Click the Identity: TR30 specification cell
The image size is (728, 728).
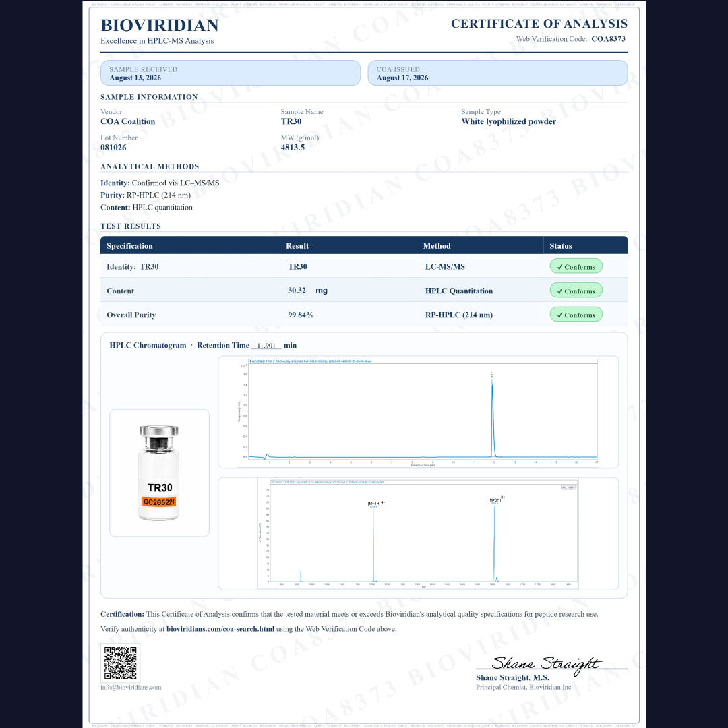click(x=132, y=266)
